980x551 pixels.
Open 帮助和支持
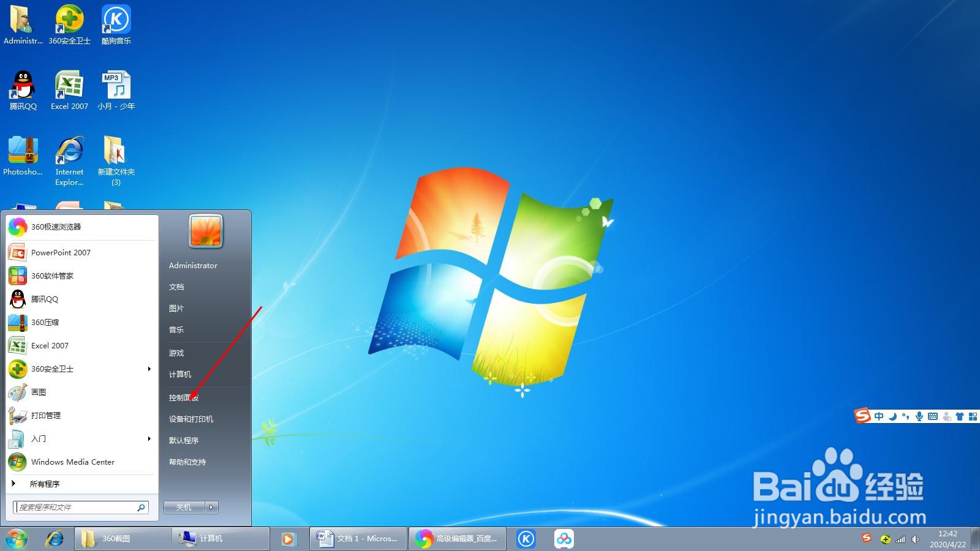(x=187, y=462)
